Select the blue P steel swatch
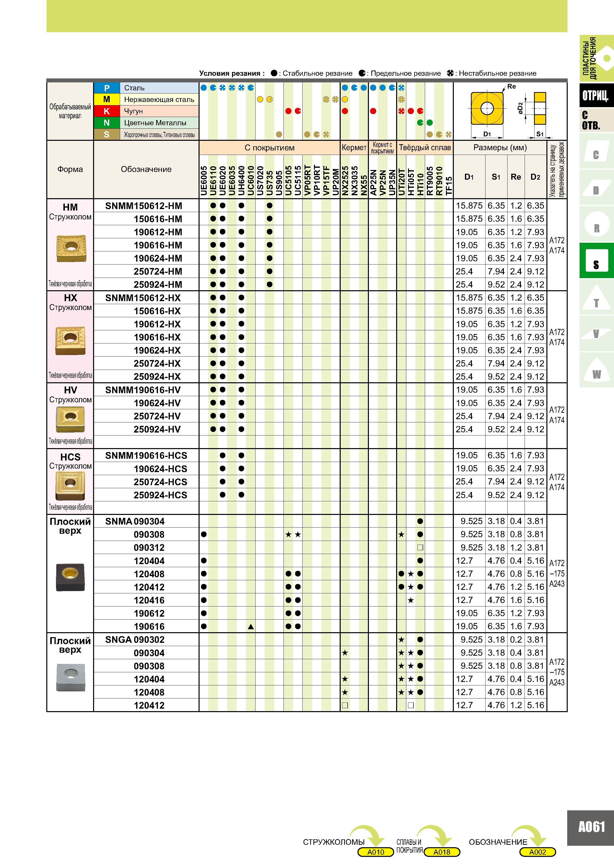 107,88
